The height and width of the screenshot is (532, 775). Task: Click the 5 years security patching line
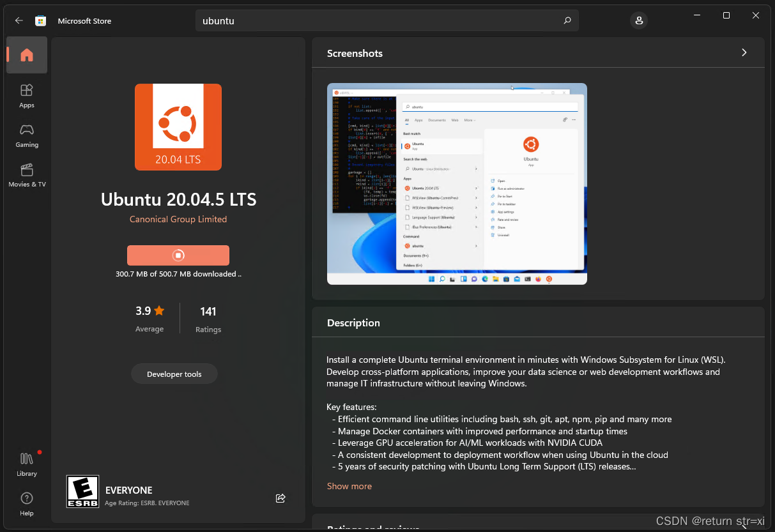pos(484,466)
